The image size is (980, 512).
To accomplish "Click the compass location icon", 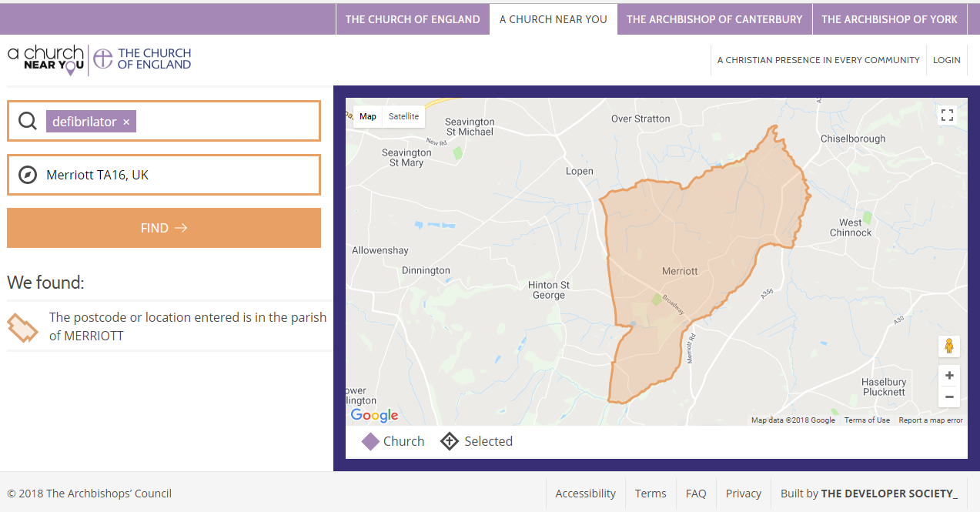I will coord(28,175).
